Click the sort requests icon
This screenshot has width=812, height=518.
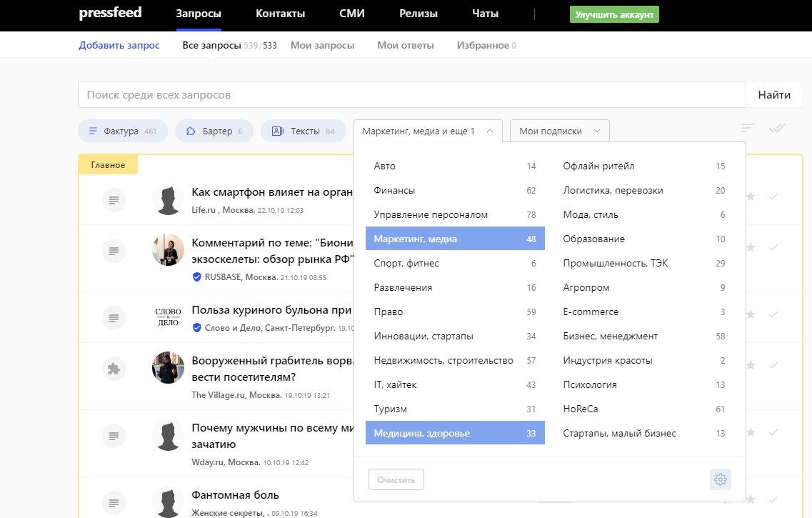(748, 128)
